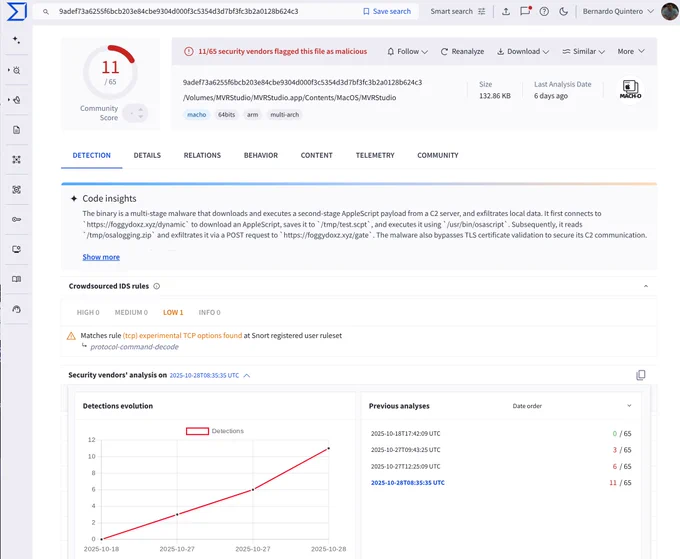Open the notifications chat icon
Viewport: 680px width, 559px height.
(x=525, y=11)
